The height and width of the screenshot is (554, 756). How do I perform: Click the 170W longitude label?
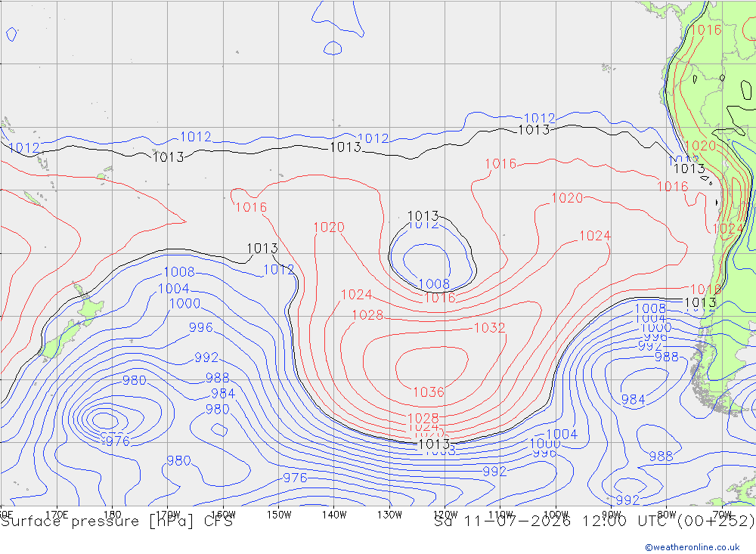[169, 514]
